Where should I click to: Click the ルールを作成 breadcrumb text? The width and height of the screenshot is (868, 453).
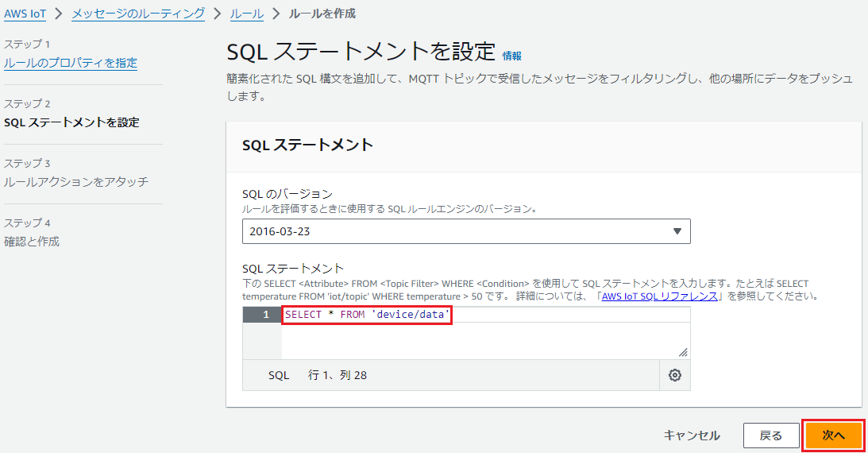(322, 14)
